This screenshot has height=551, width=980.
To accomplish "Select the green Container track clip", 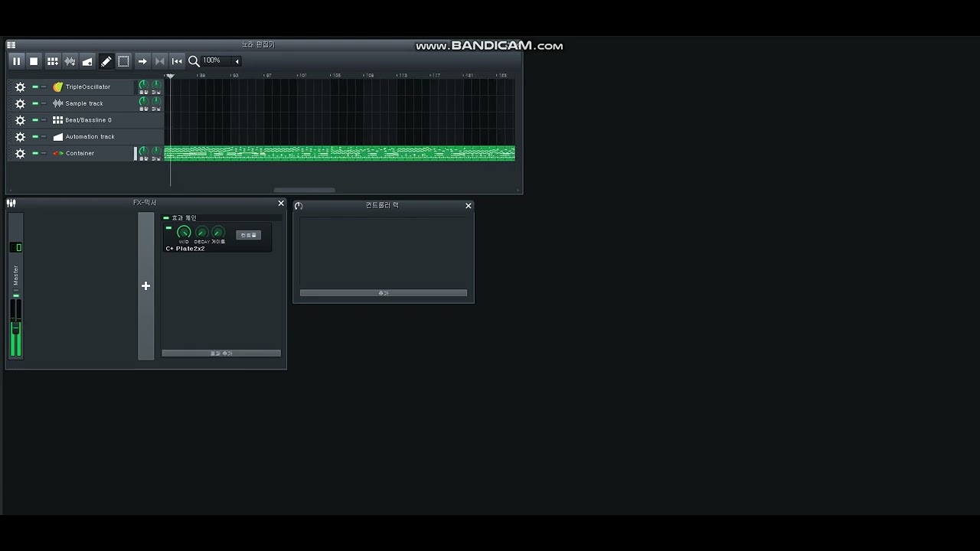I will (340, 154).
